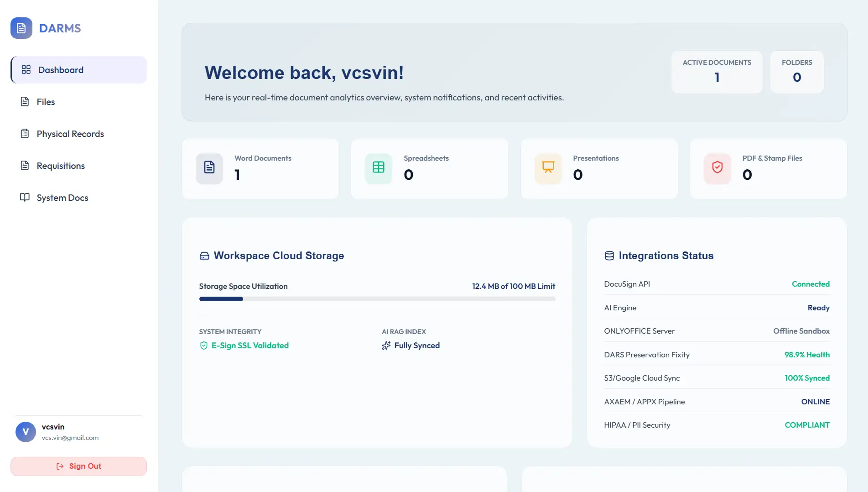Click the AXAEM / APPX Pipeline 'ONLINE' status

(815, 402)
